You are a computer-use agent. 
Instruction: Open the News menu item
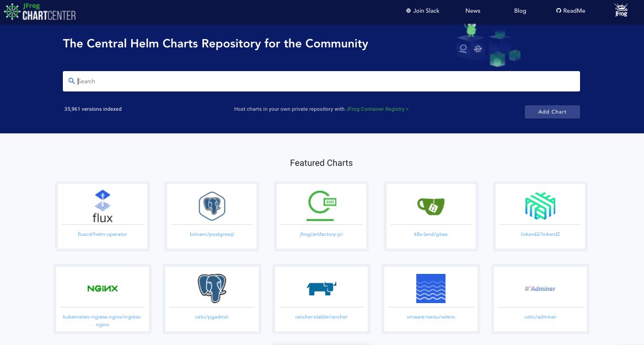[473, 10]
